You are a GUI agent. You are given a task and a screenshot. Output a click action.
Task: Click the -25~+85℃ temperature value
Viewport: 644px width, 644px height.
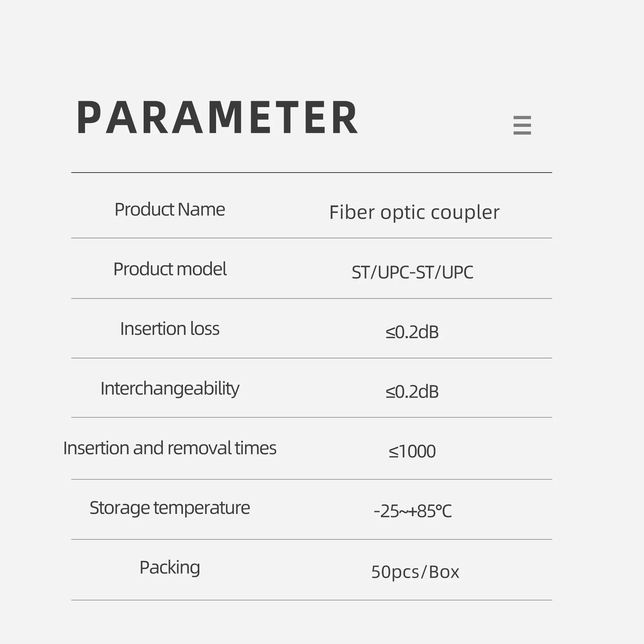[x=413, y=511]
